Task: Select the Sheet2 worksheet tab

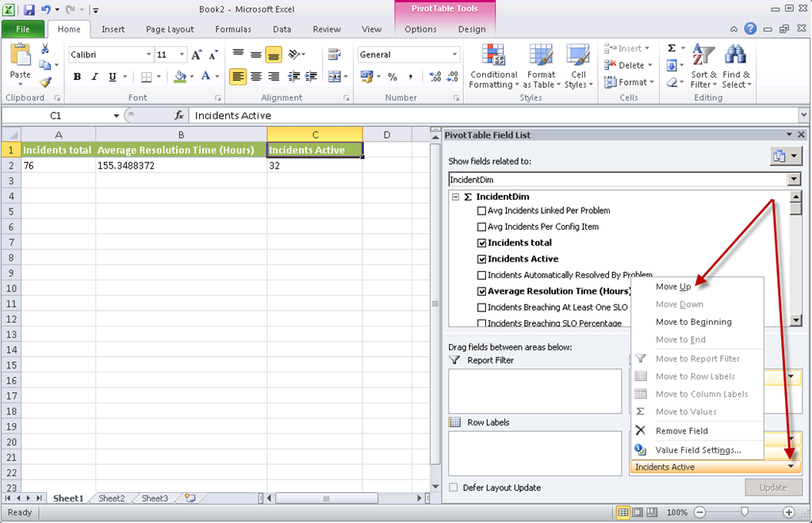Action: (112, 498)
